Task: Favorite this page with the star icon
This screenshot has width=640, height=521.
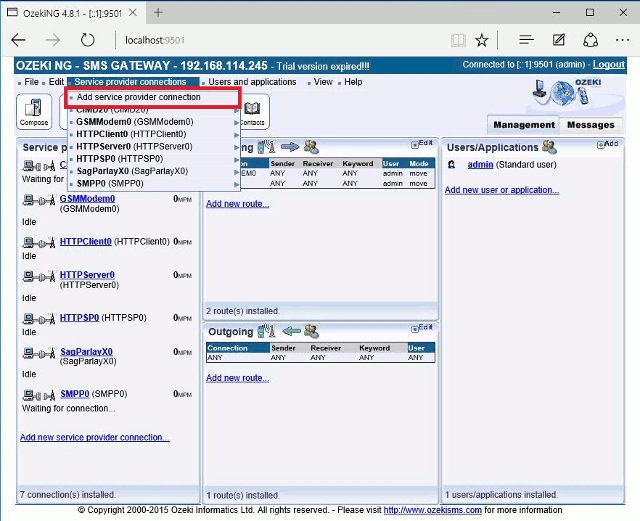Action: 482,40
